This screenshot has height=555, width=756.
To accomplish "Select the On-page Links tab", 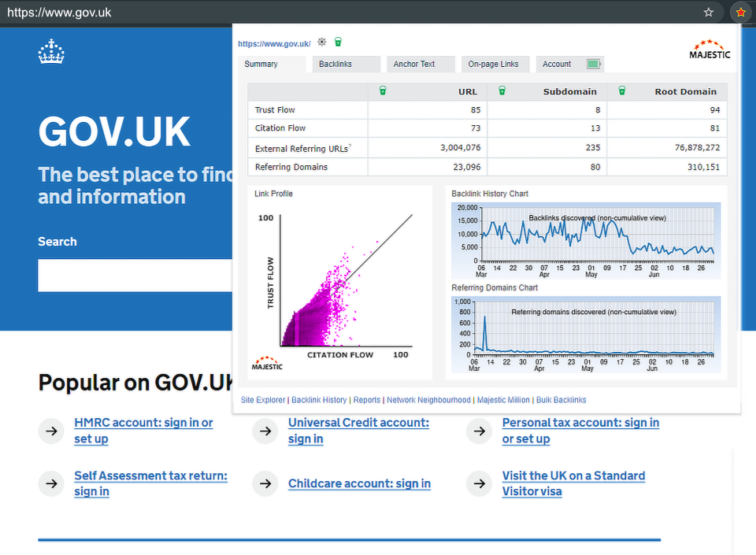I will coord(494,65).
